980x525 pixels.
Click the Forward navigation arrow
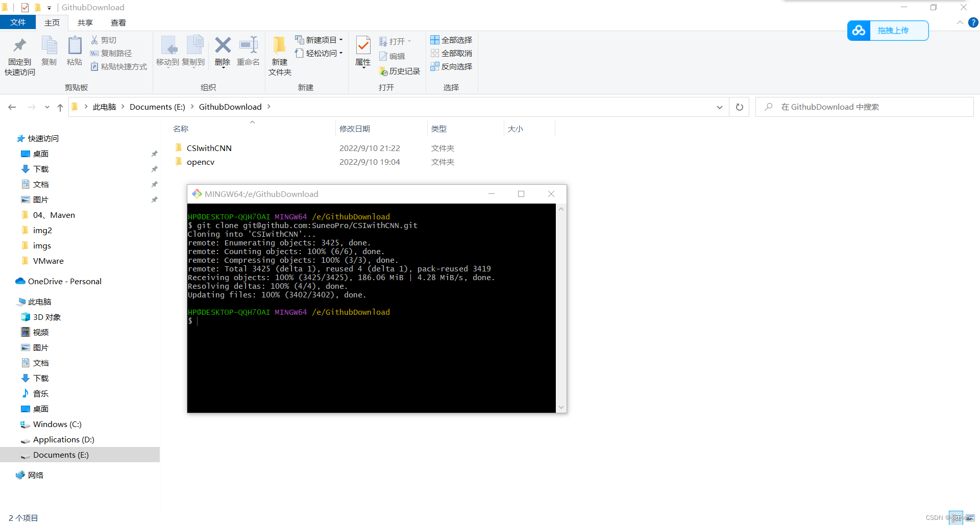(x=32, y=107)
